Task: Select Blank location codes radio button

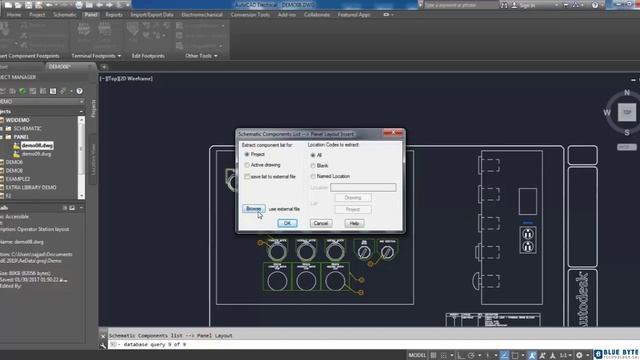Action: coord(313,166)
